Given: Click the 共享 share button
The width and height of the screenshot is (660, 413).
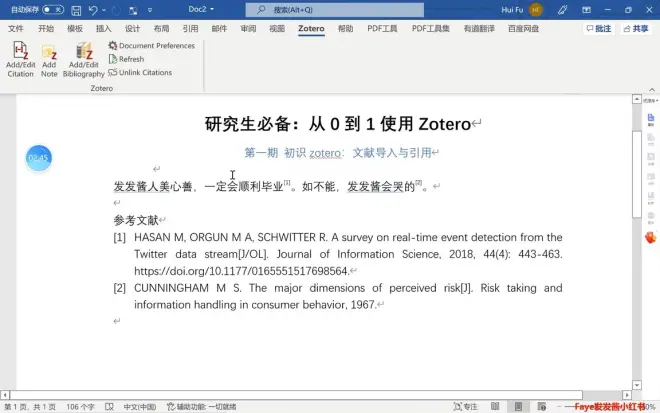Looking at the screenshot, I should [636, 29].
